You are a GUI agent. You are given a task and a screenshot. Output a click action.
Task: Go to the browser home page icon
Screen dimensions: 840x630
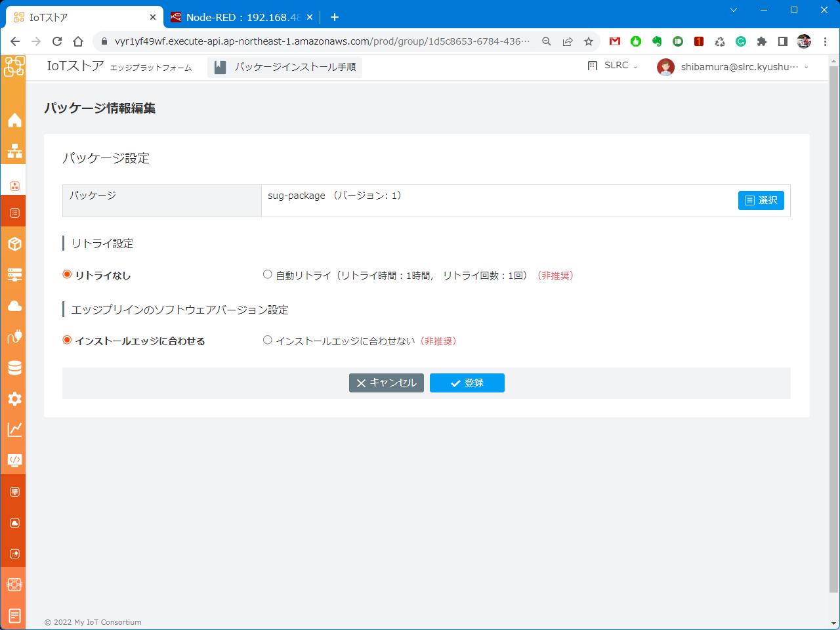[78, 41]
